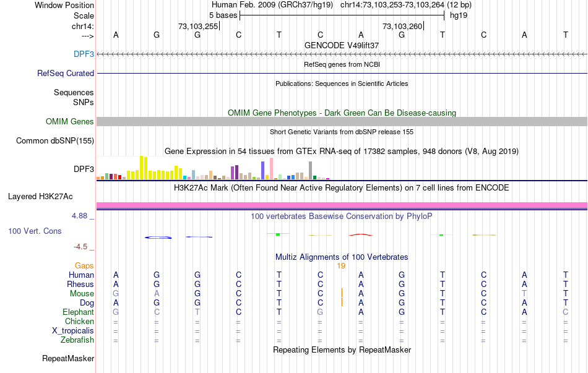588x373 pixels.
Task: Click the chr14:73,103,253-73,103,264 (12 bp) position text
Action: click(406, 5)
